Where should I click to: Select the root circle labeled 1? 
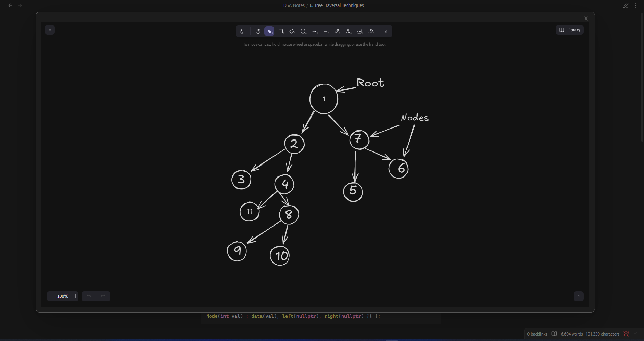coord(324,99)
